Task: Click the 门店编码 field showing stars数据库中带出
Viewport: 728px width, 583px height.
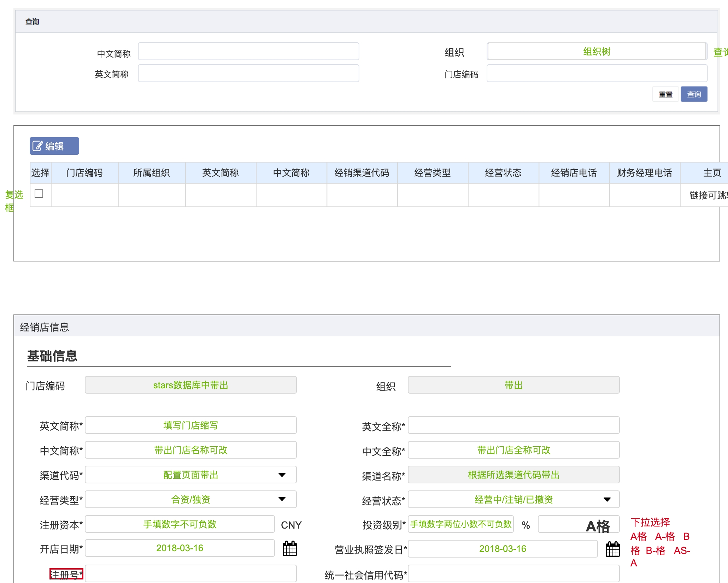Action: 191,385
